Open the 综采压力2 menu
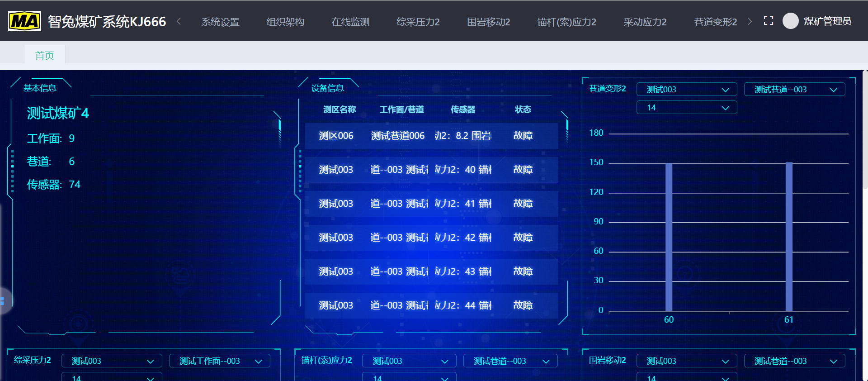868x381 pixels. click(x=418, y=22)
